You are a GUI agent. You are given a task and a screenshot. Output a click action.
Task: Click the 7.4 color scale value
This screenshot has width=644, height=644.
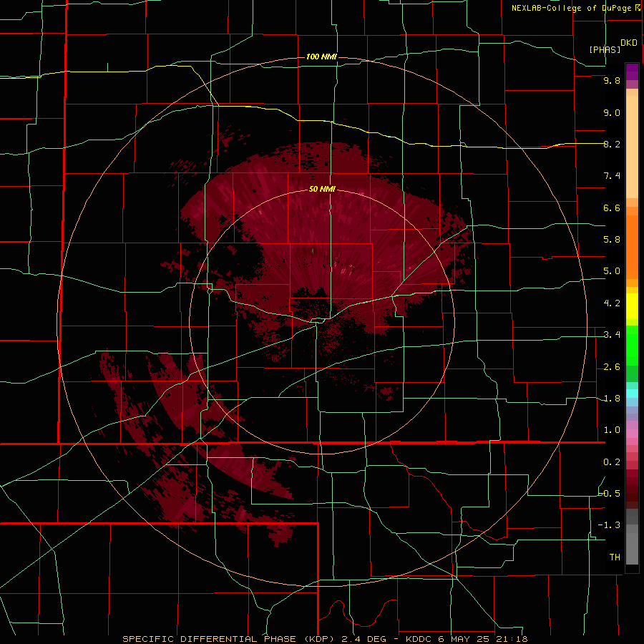click(612, 176)
